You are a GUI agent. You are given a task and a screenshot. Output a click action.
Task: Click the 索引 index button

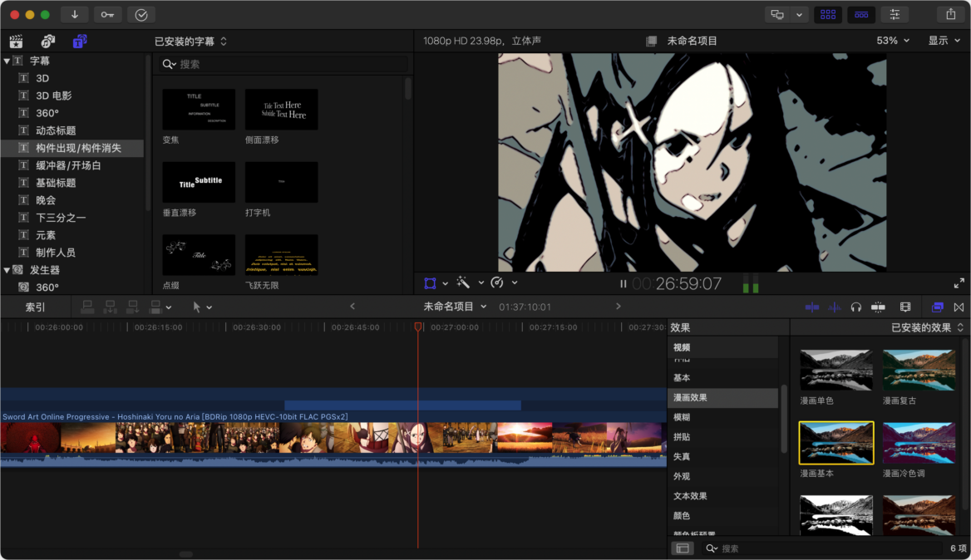[35, 307]
